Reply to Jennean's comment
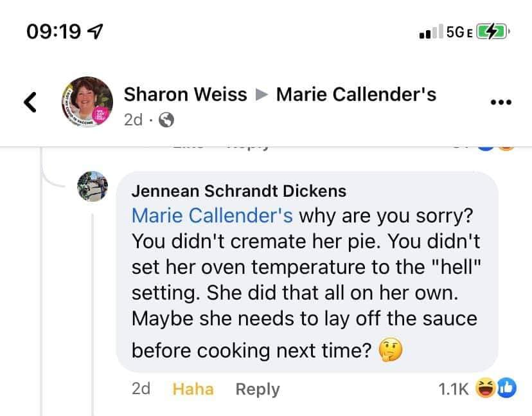 258,389
